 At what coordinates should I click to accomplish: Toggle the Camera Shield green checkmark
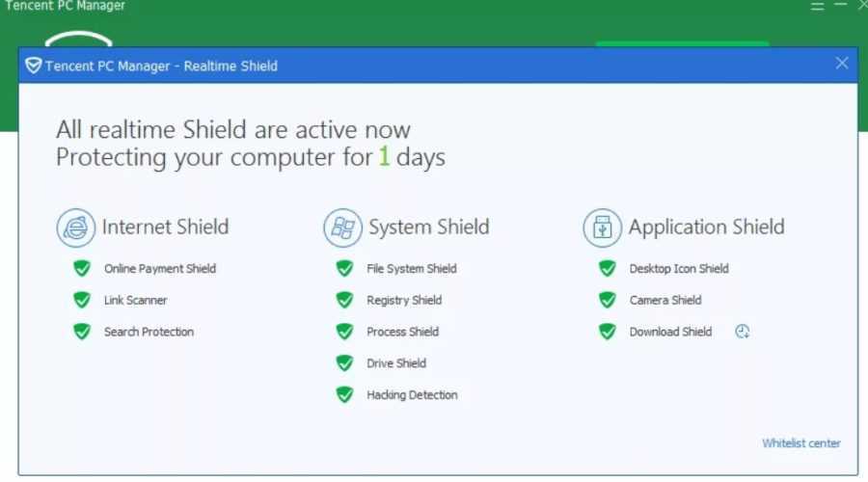coord(607,300)
